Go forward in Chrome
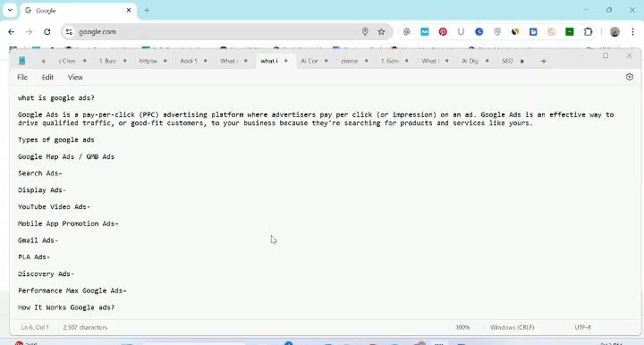This screenshot has height=345, width=644. [x=29, y=31]
